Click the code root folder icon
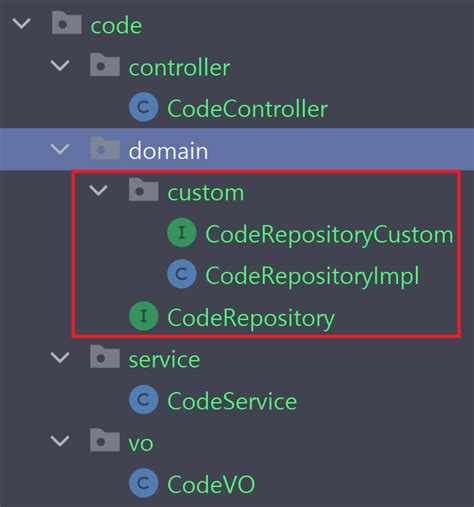 tap(67, 22)
